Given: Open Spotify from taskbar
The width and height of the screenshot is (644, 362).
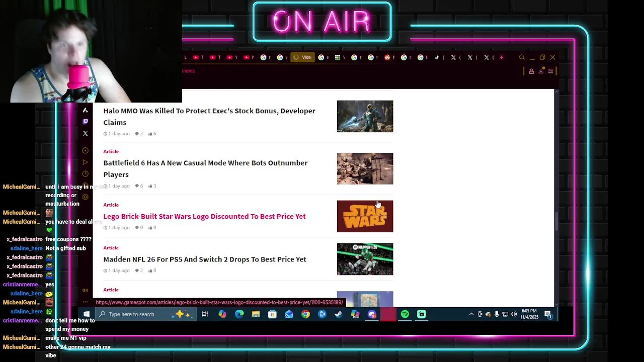Looking at the screenshot, I should [405, 314].
